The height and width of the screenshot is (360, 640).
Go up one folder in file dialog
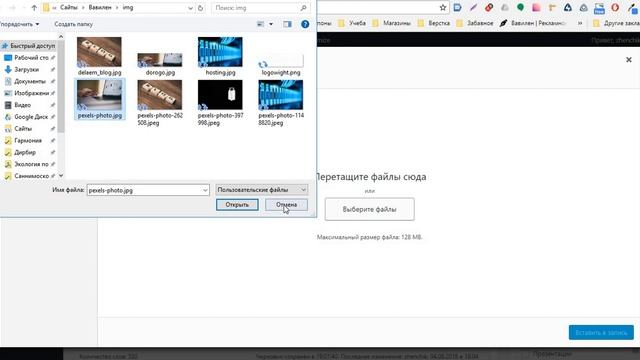34,8
